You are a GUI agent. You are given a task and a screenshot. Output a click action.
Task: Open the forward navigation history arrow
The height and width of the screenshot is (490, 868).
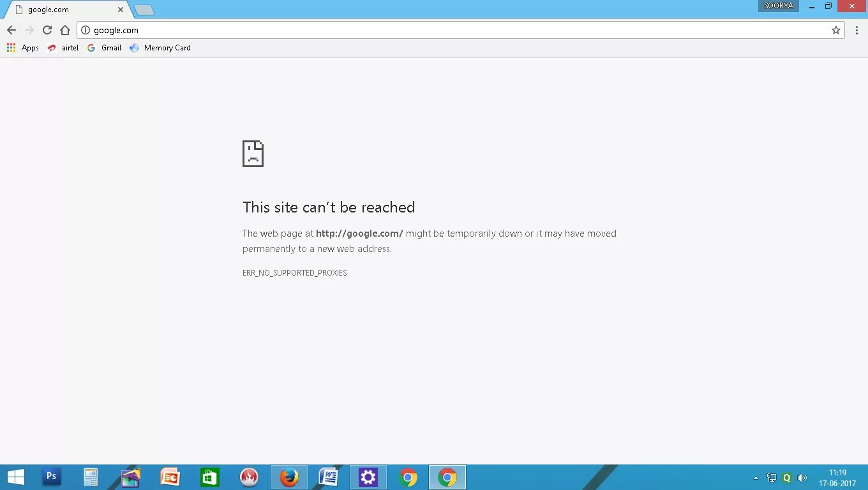tap(29, 30)
